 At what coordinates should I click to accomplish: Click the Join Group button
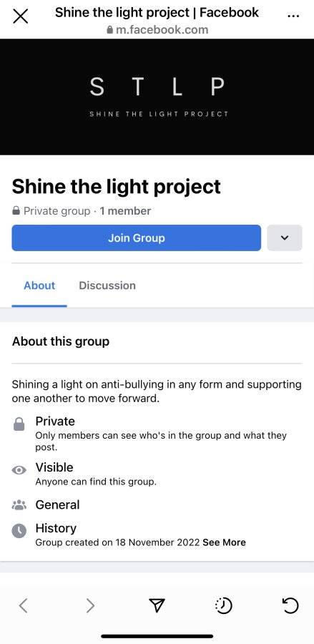(137, 238)
